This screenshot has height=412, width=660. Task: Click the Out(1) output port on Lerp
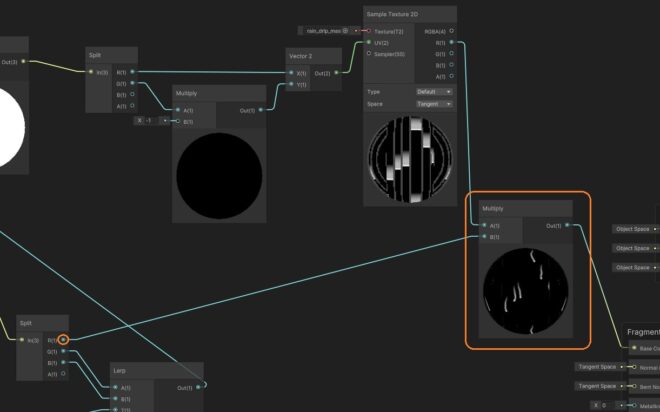198,387
